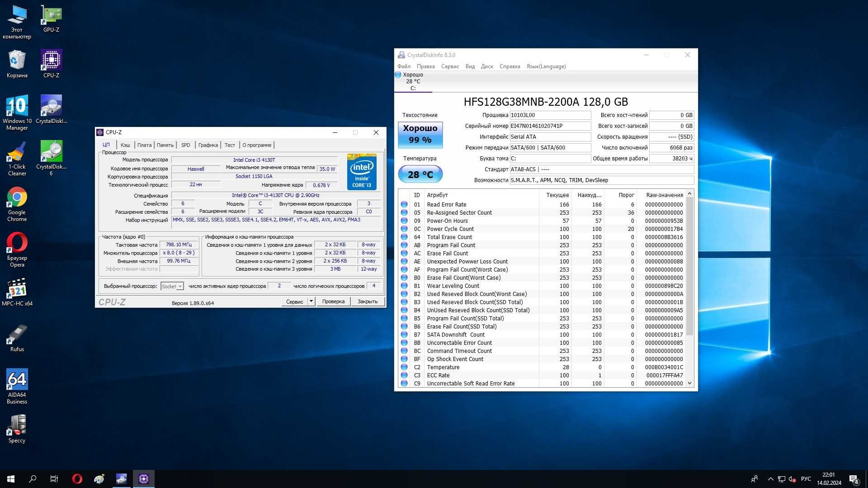Switch to the SPD tab in CPU-Z

click(185, 145)
